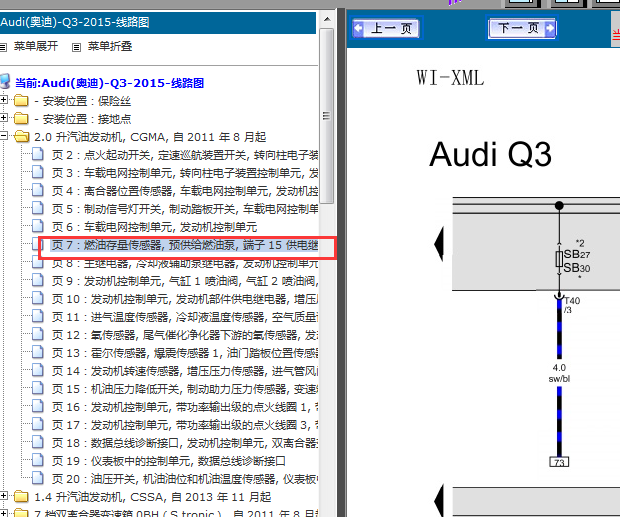Click document icon of 页 2
The image size is (620, 517).
pos(38,154)
